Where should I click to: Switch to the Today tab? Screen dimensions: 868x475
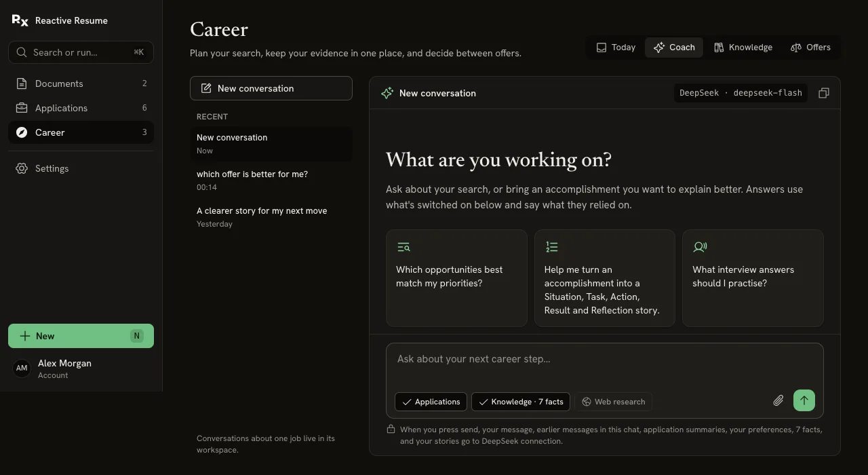pos(616,47)
